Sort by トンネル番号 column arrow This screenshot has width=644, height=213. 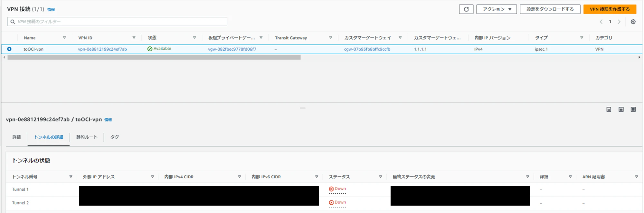(71, 177)
